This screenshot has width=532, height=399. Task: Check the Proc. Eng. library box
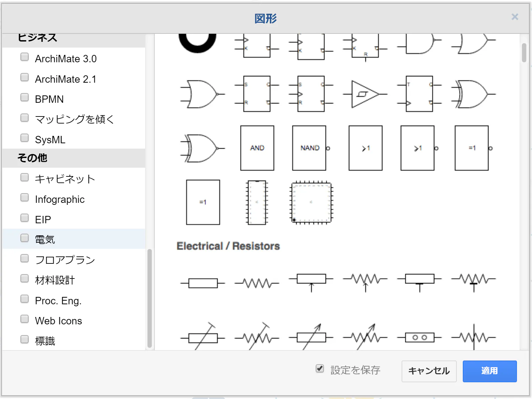[x=24, y=299]
